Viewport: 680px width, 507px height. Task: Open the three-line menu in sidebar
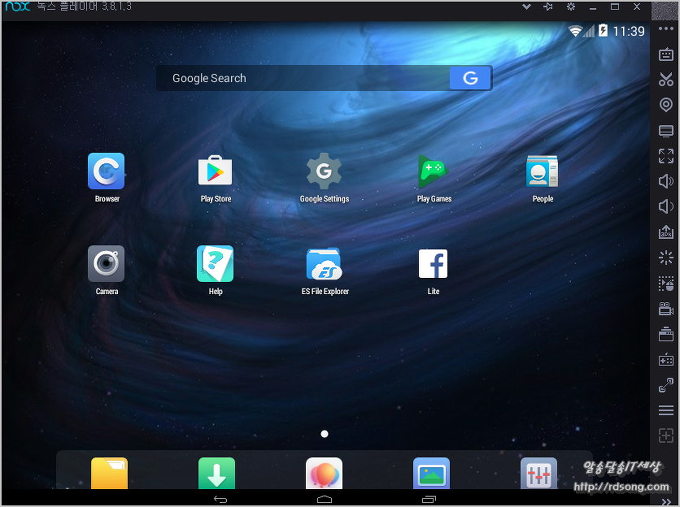click(666, 411)
